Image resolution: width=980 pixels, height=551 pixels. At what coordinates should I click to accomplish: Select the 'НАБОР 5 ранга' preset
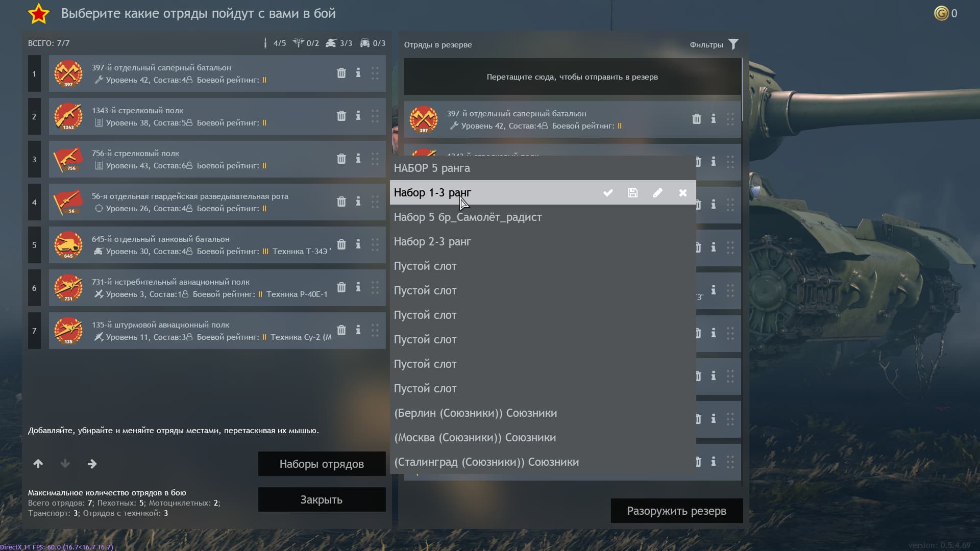[x=432, y=168]
